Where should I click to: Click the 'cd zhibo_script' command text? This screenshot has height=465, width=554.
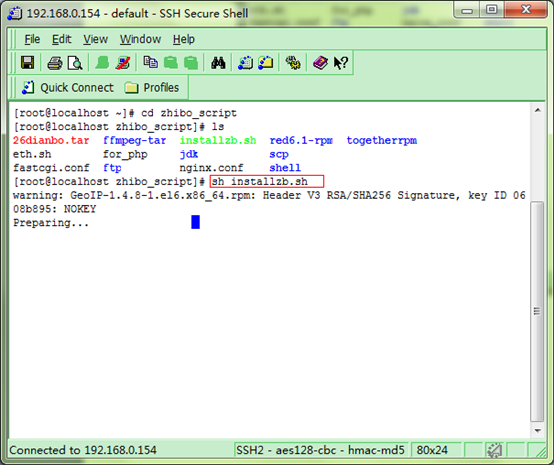189,113
